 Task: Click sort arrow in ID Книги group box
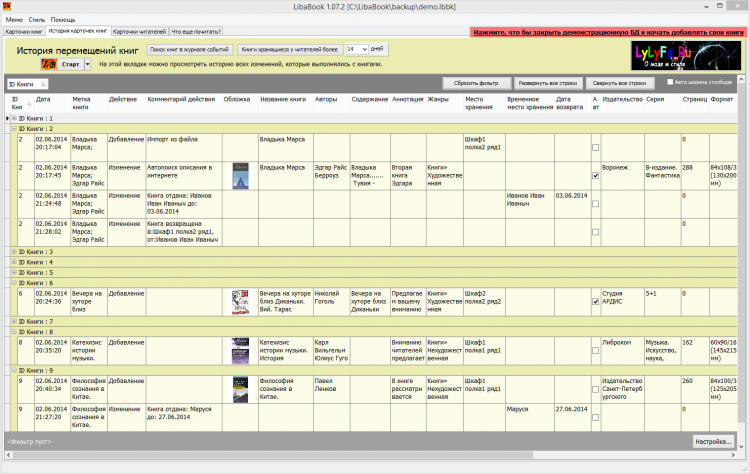point(43,84)
